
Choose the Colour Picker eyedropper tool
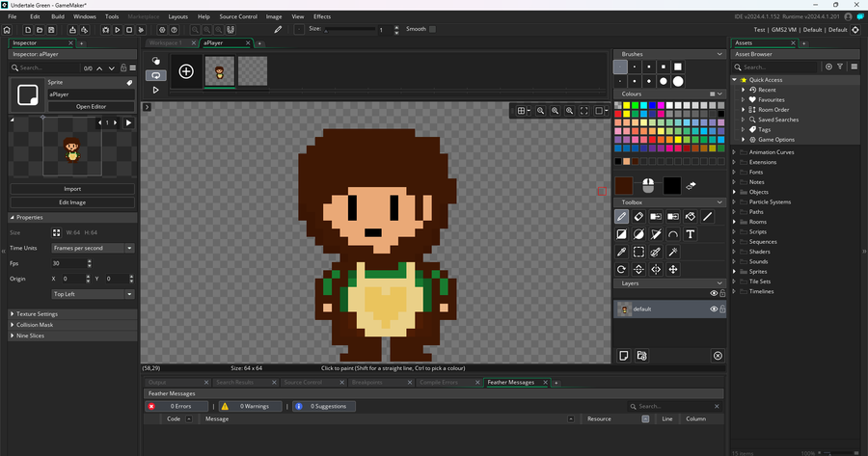(622, 252)
